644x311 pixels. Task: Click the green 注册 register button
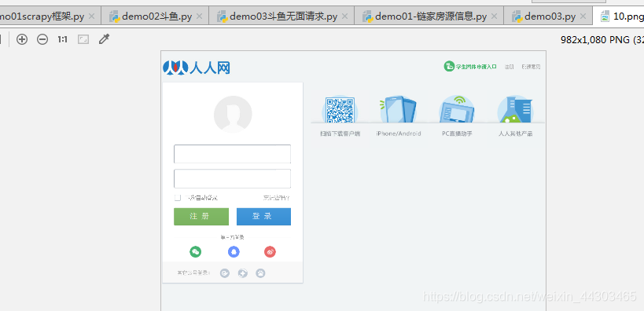[x=201, y=217]
